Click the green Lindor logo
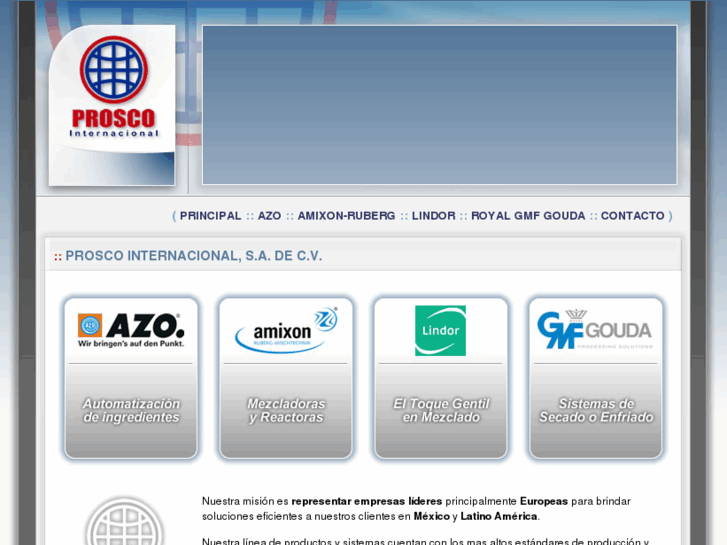Viewport: 727px width, 545px height. click(440, 331)
